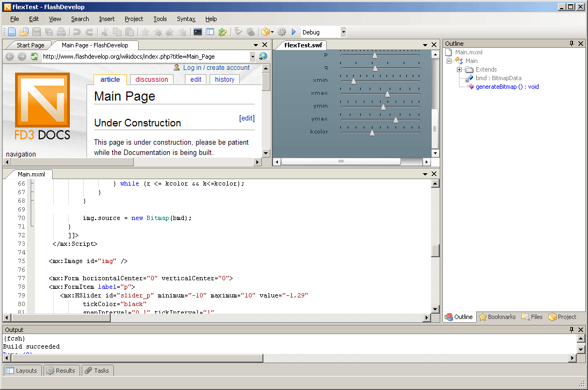Open the Syntax menu
Screen dimensions: 588x390
186,19
